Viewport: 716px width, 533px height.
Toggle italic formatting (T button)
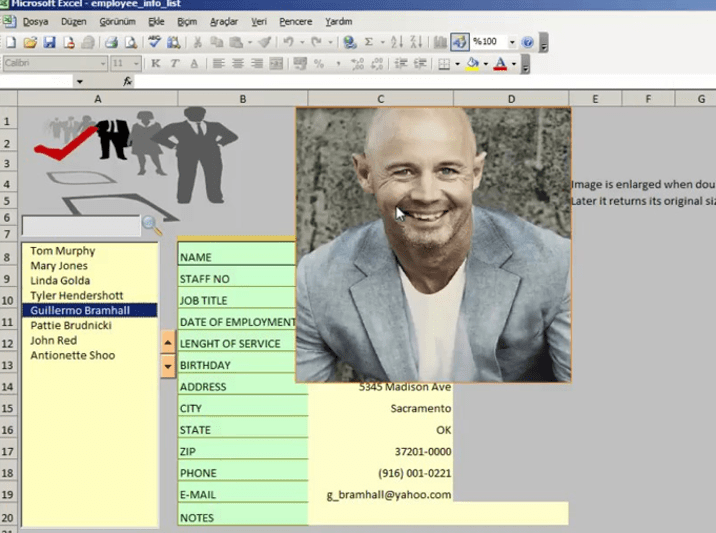(x=174, y=63)
